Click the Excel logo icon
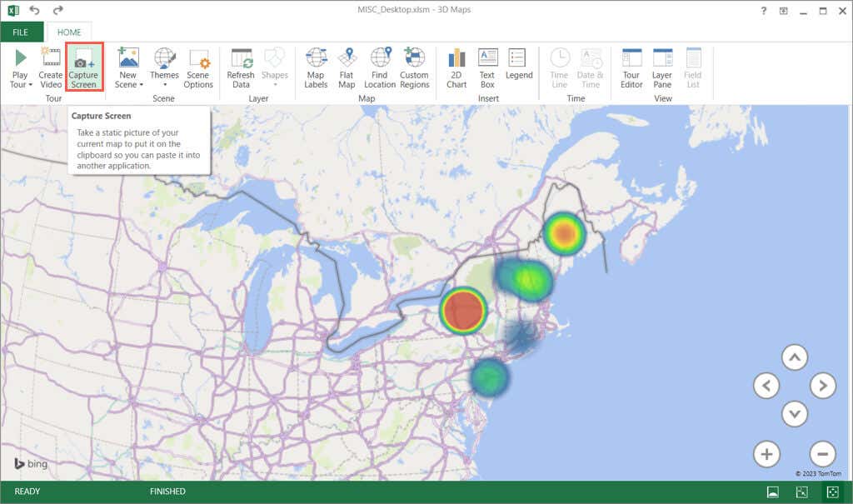Viewport: 853px width, 504px height. click(x=13, y=10)
